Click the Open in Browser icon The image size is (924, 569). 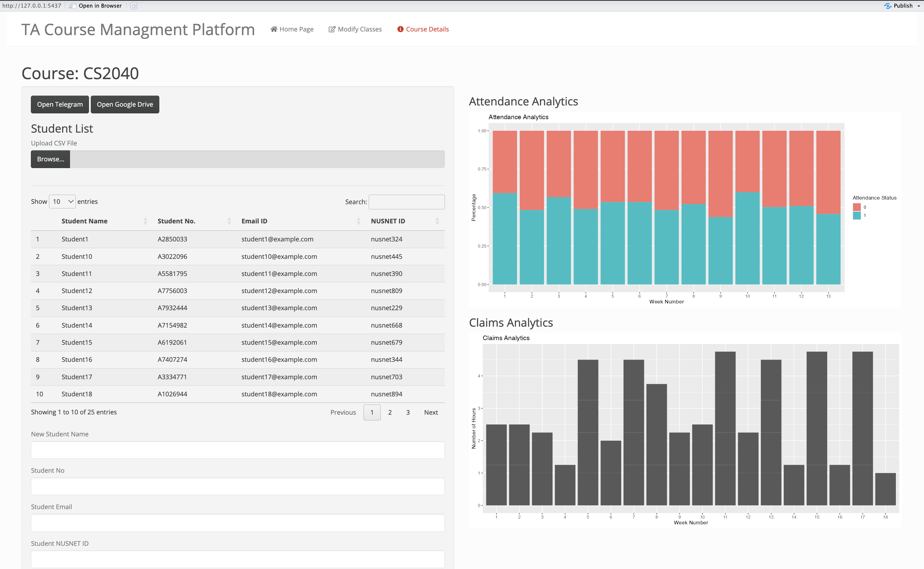[x=72, y=6]
